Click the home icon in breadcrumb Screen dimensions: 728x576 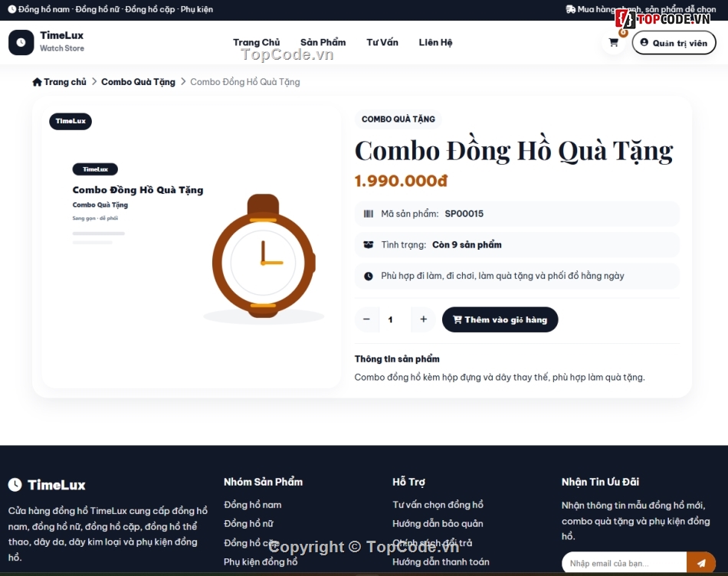point(37,82)
